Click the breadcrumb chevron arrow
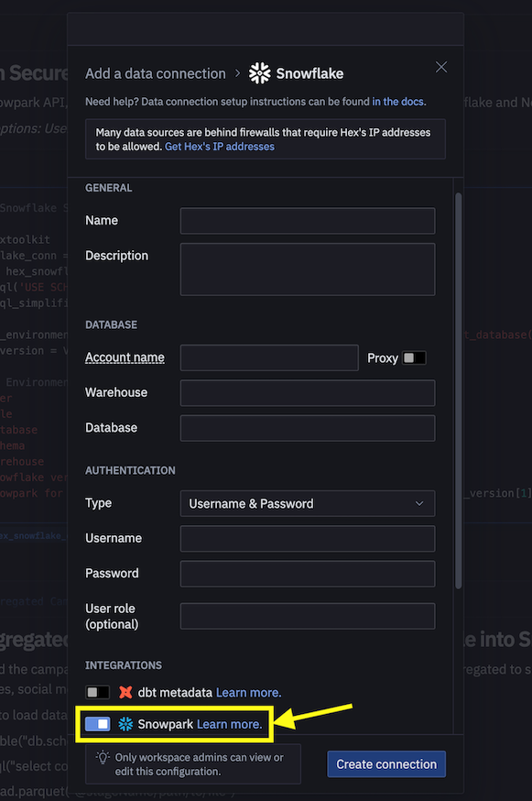The width and height of the screenshot is (532, 801). pyautogui.click(x=237, y=73)
